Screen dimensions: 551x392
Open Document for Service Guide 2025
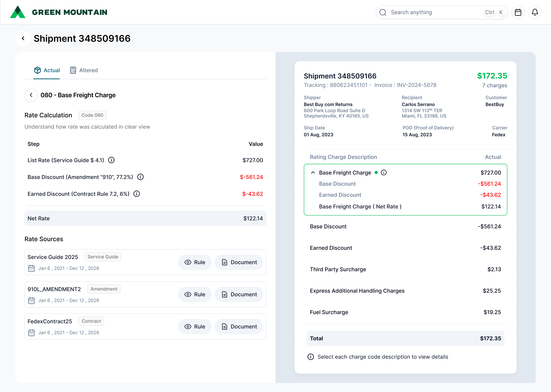point(239,262)
